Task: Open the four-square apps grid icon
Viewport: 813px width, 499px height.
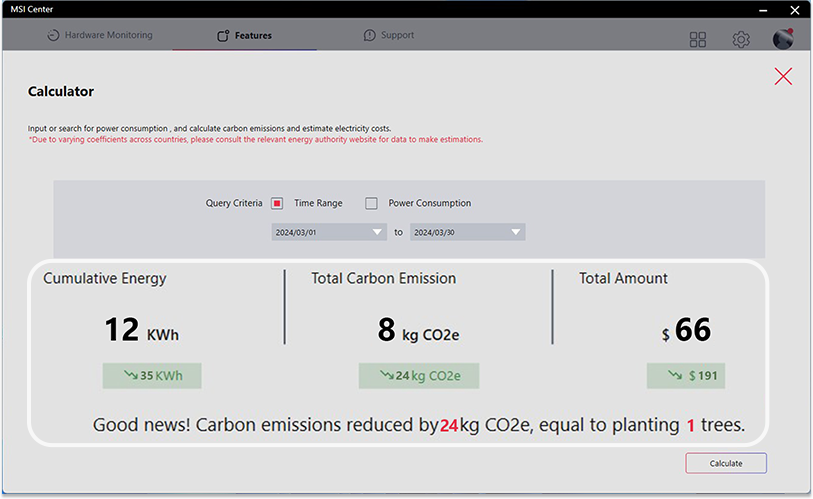Action: click(x=698, y=39)
